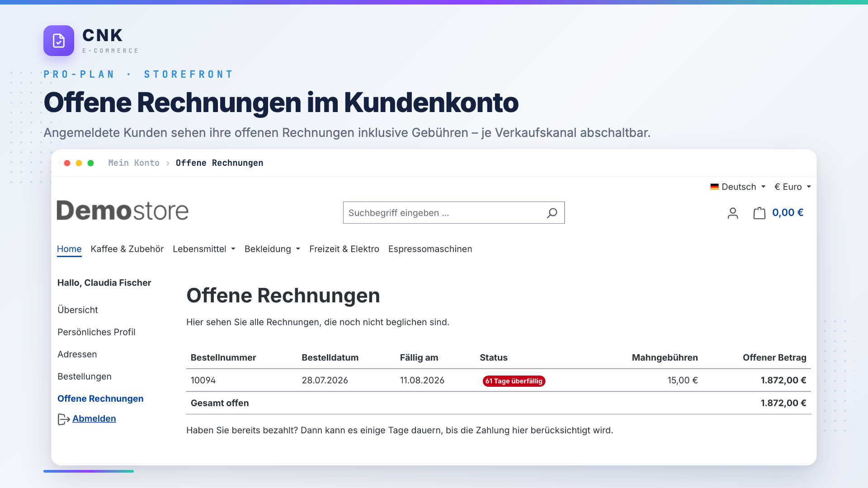Click the CNK document logo icon
The width and height of the screenshot is (868, 488).
(59, 41)
